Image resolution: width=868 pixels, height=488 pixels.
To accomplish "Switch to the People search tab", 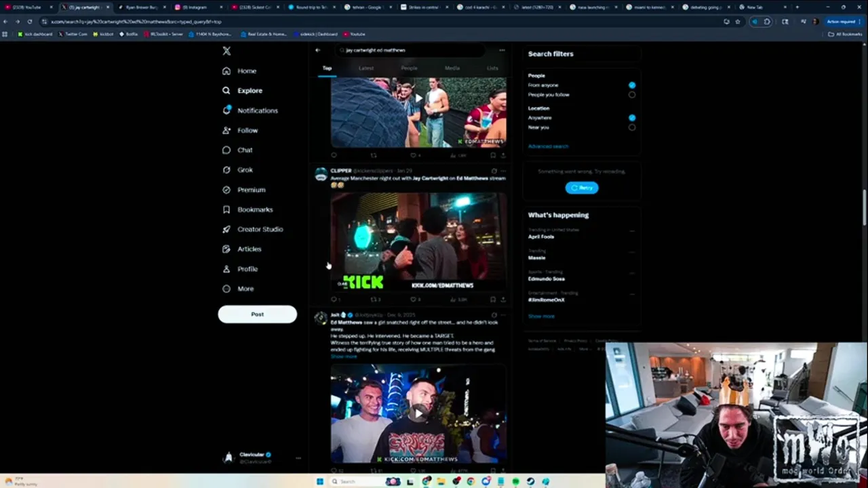I will coord(409,68).
